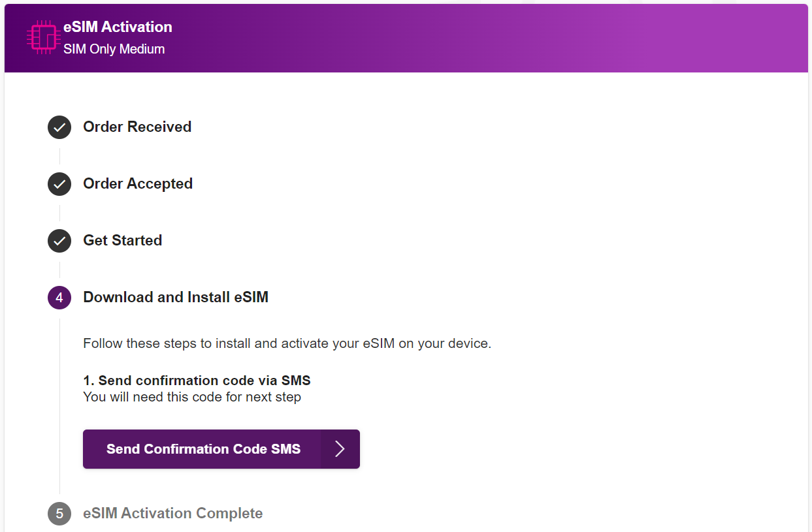Toggle the Order Received completion indicator
Screen dimensions: 812x532
[x=59, y=127]
